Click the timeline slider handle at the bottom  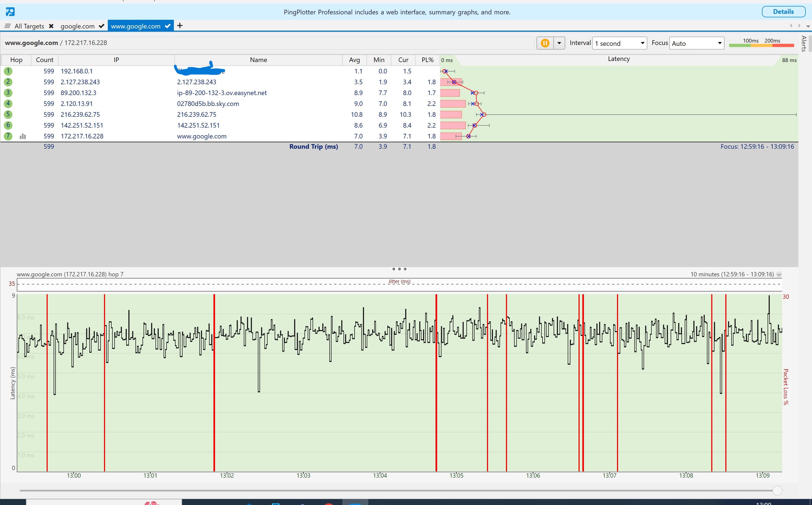[777, 490]
